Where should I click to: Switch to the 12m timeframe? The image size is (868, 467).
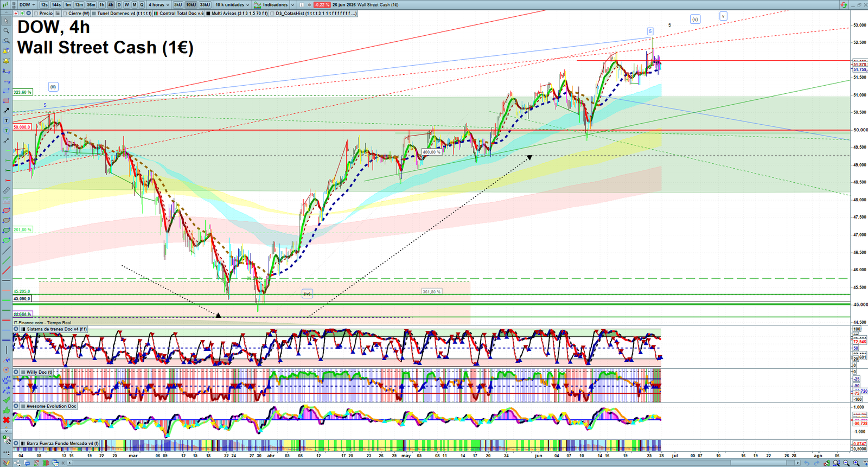(x=79, y=5)
